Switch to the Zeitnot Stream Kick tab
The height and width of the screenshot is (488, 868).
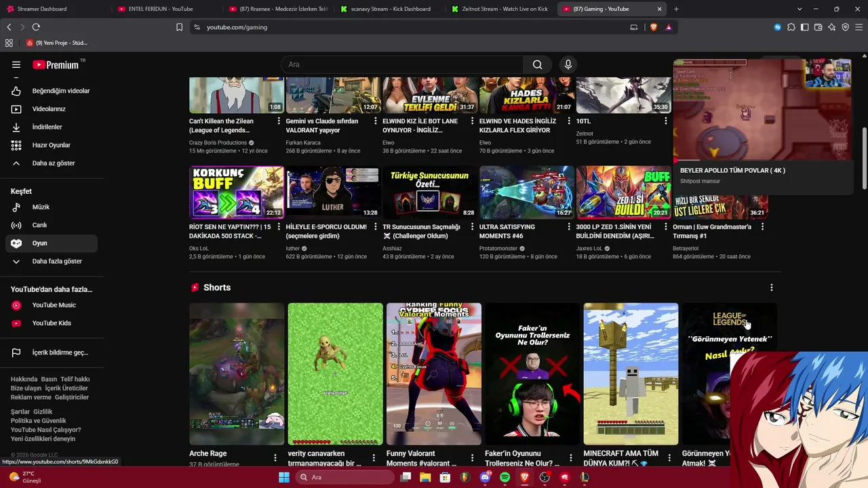pos(500,9)
